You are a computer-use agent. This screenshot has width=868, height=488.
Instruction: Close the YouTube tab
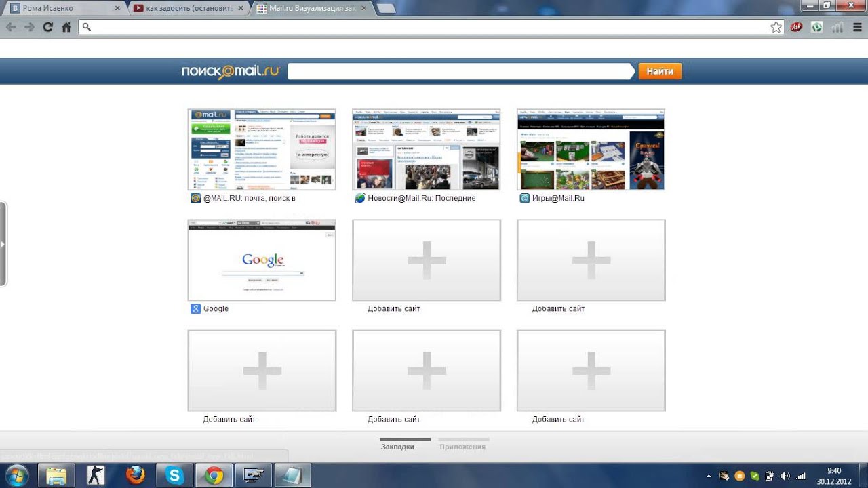click(x=240, y=9)
